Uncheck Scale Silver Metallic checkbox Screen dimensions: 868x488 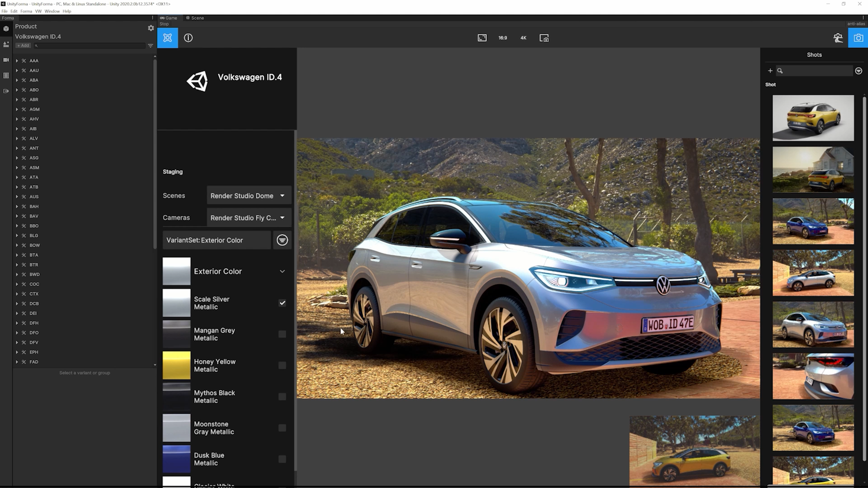(282, 303)
